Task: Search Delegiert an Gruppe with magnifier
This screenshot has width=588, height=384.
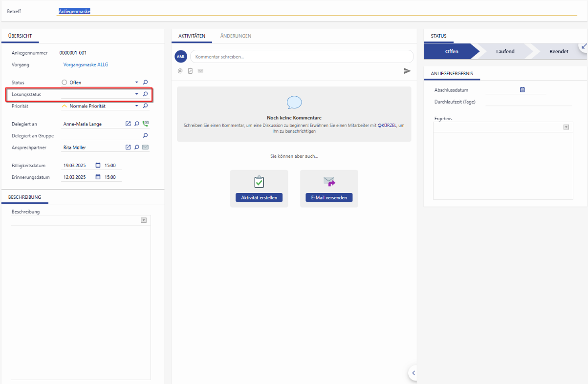Action: click(x=145, y=136)
